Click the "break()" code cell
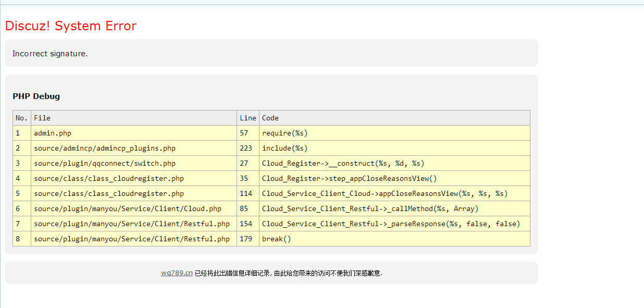 (394, 239)
